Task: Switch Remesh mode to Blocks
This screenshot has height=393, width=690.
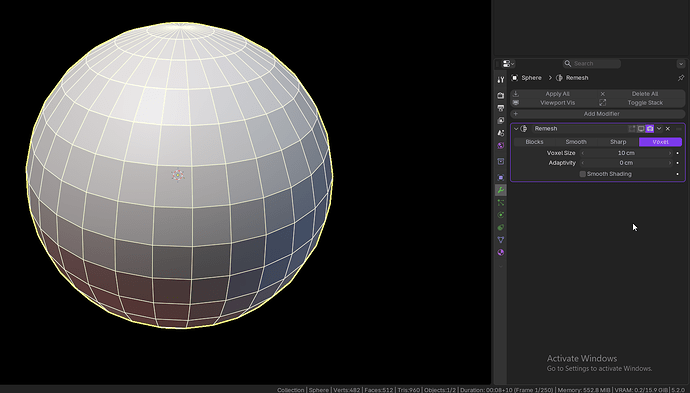Action: (x=534, y=142)
